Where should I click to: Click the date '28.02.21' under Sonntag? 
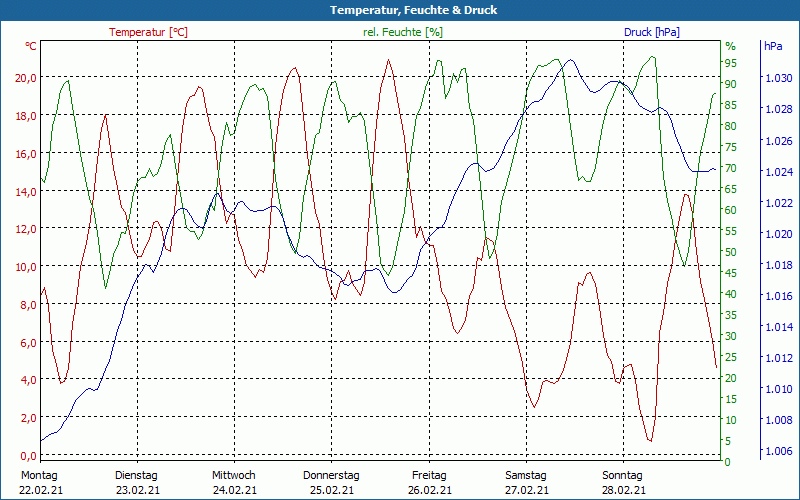click(x=623, y=491)
